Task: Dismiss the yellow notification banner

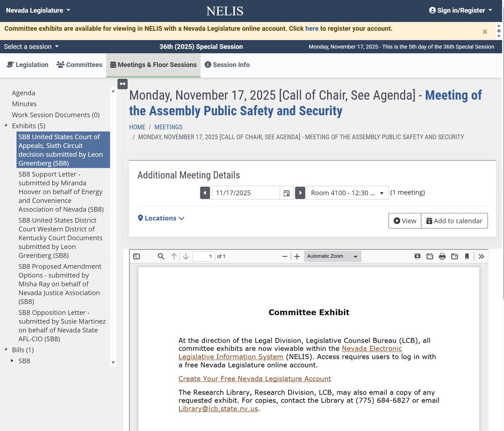Action: 485,32
